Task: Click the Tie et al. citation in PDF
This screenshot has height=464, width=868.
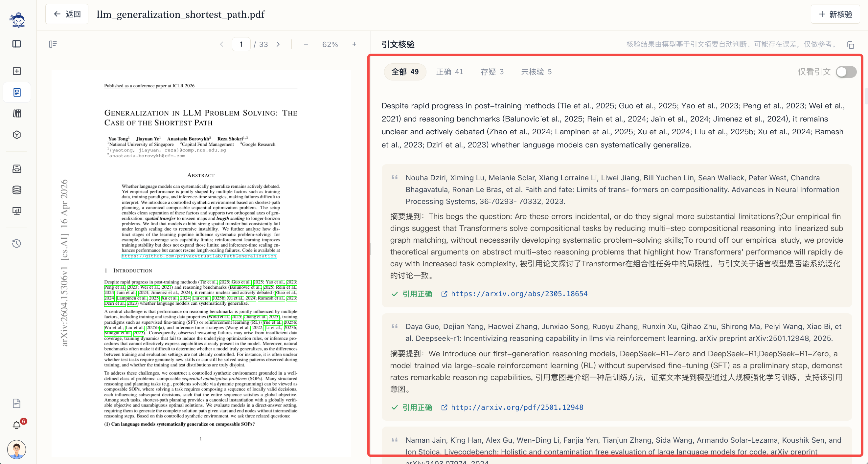Action: [209, 282]
